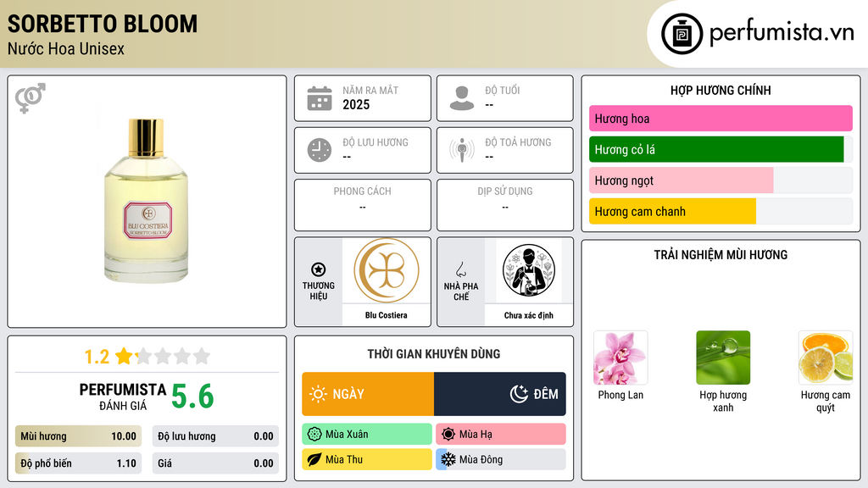Click the Mùa Thu season label
Viewport: 868px width, 488px height.
click(x=344, y=459)
